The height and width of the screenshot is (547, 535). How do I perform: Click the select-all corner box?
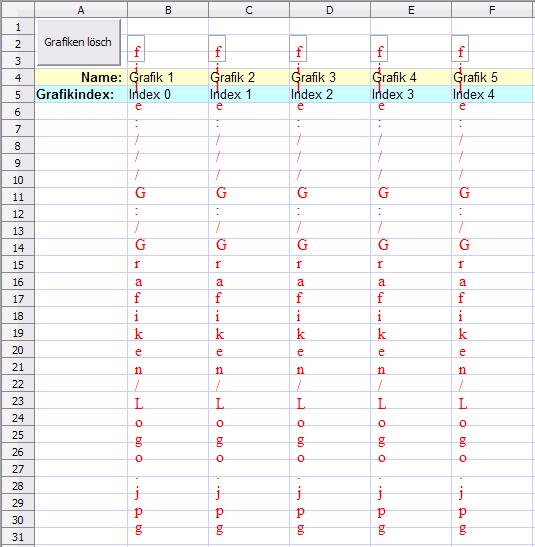pyautogui.click(x=18, y=10)
